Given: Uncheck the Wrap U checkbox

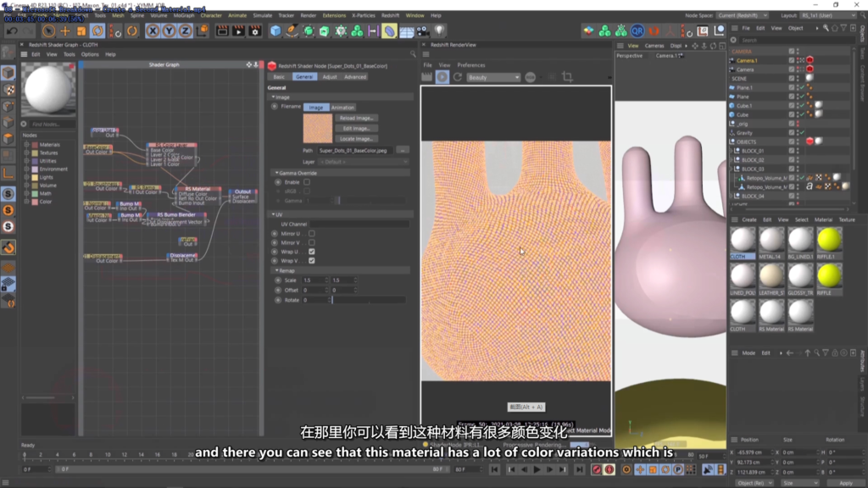Looking at the screenshot, I should click(312, 252).
